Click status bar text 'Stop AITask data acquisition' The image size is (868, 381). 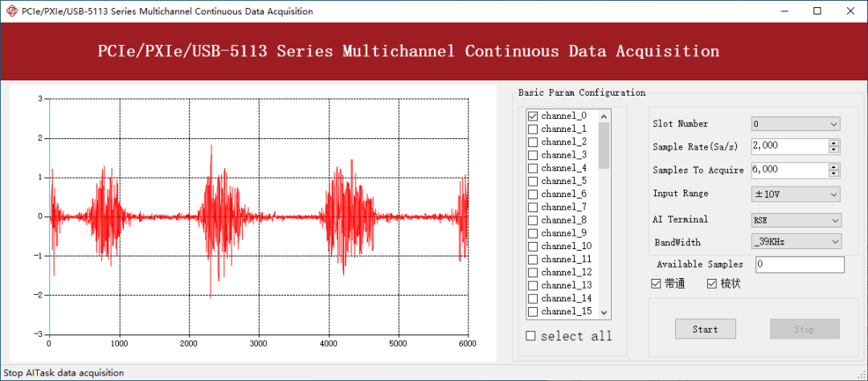pos(63,373)
